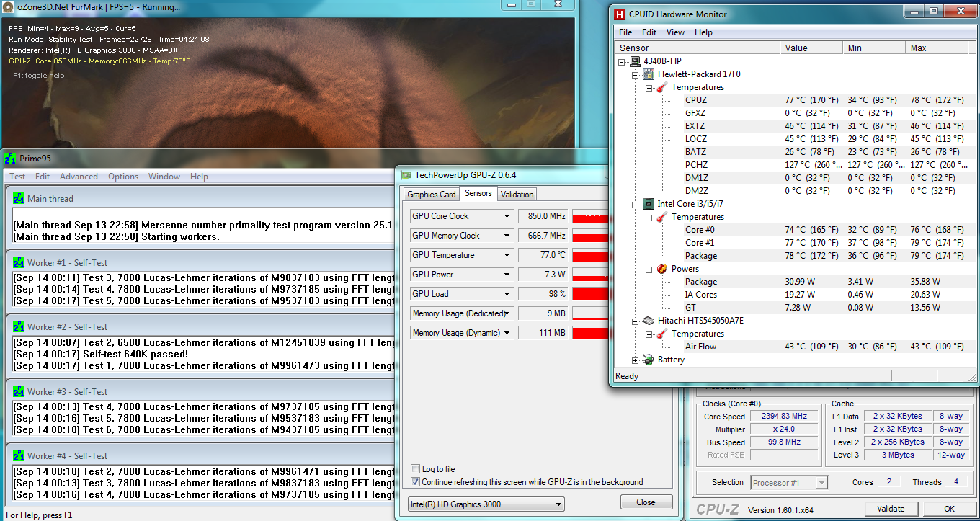Collapse the Hitachi HTS545050A7E node

point(636,321)
